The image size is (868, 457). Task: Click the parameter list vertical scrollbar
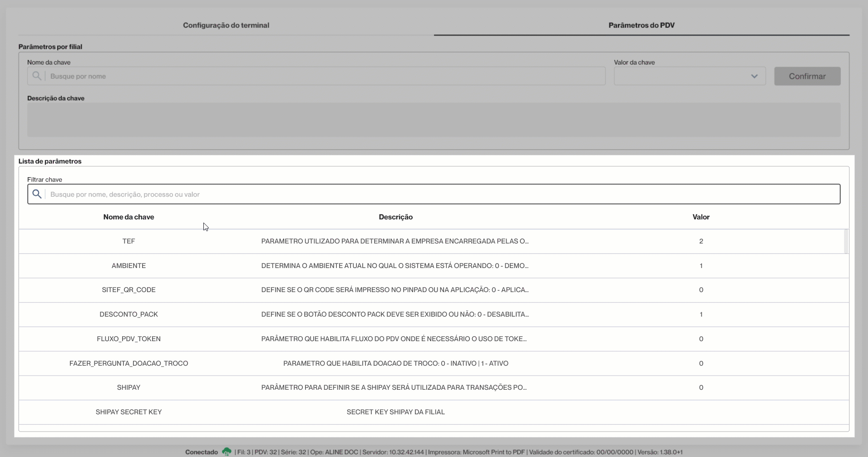coord(846,242)
